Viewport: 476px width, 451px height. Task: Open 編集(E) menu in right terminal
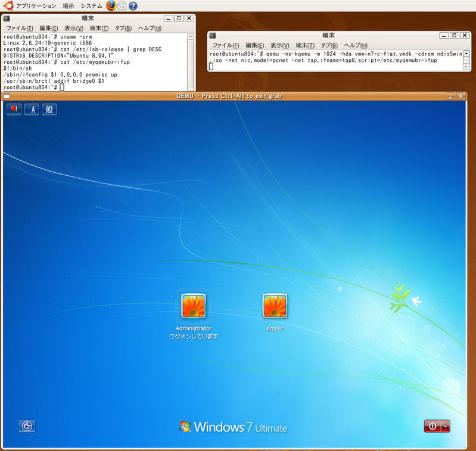point(255,45)
